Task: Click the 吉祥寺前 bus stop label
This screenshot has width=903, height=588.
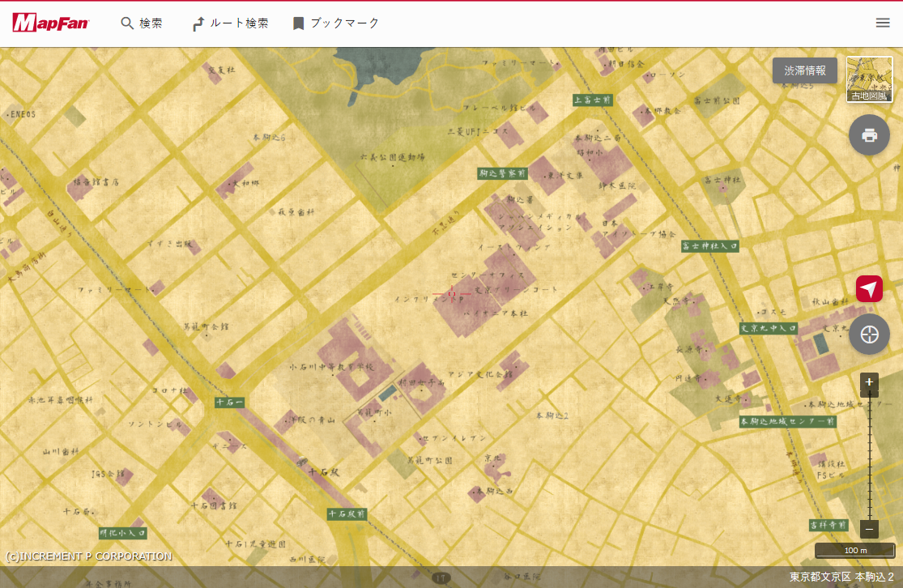Action: [x=828, y=525]
